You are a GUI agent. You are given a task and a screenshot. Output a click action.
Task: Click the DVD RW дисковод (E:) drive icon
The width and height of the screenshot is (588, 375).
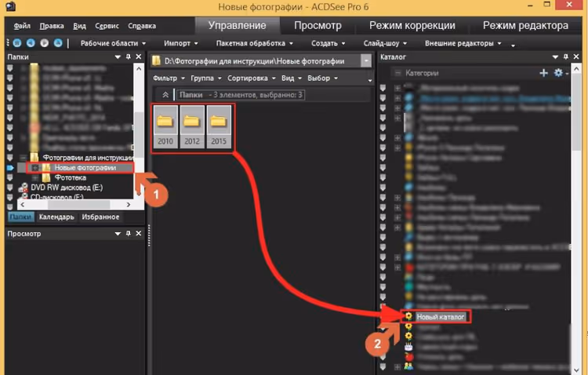click(24, 187)
